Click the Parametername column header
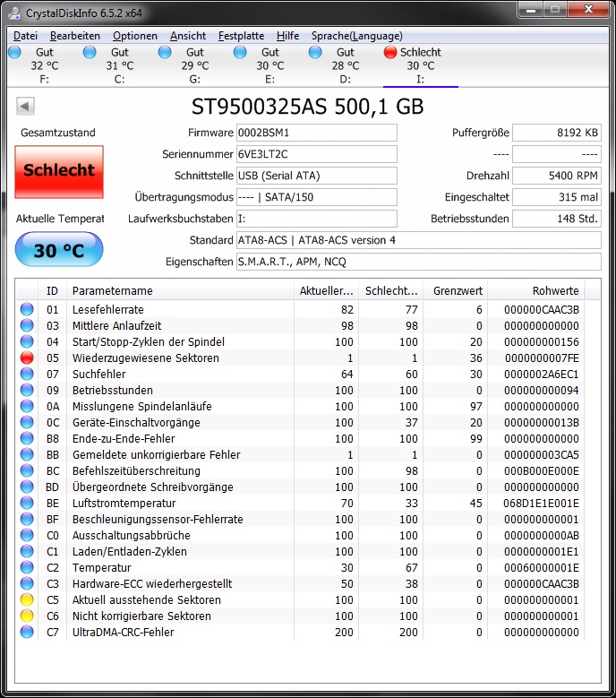 180,290
